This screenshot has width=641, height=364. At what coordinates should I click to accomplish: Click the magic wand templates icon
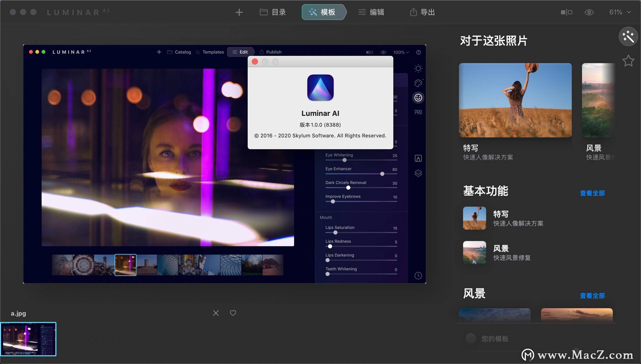(x=628, y=36)
